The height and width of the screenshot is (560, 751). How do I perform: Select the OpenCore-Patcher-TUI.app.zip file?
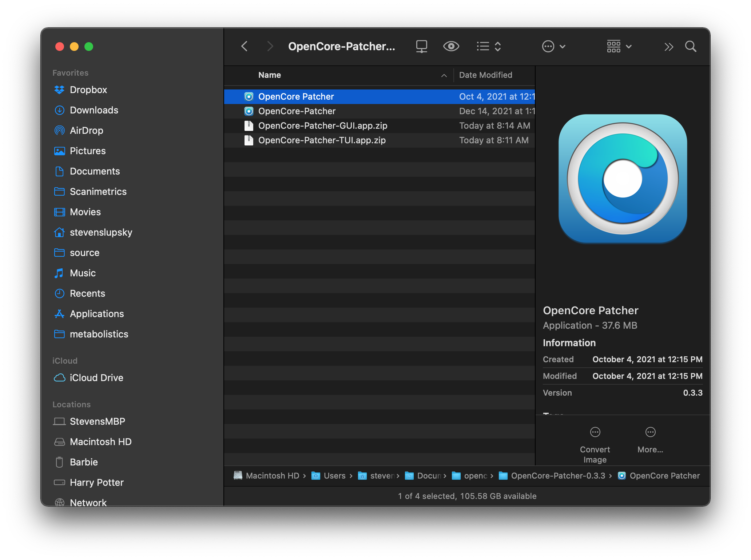[380, 140]
